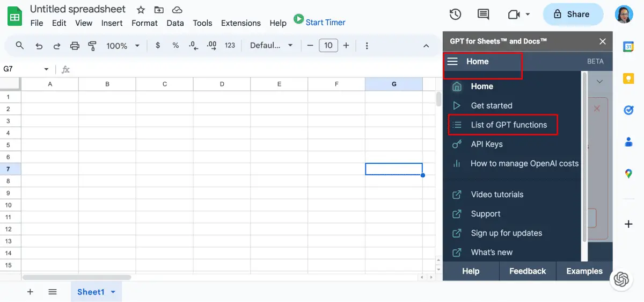Check cloud save status icon
Viewport: 644px width, 302px height.
pyautogui.click(x=177, y=10)
